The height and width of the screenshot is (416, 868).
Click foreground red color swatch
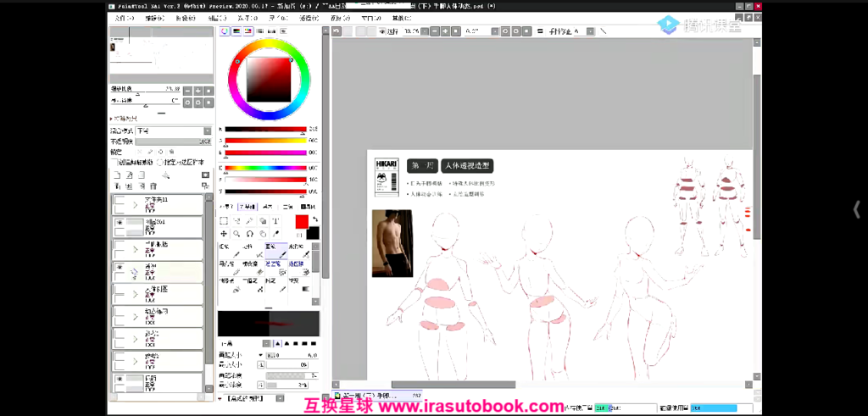(302, 222)
